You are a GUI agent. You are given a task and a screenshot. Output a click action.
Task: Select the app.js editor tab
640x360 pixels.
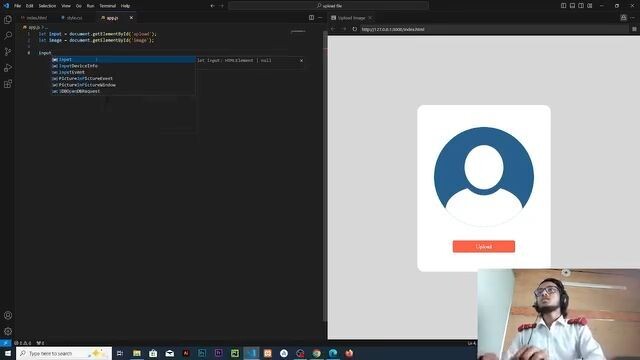point(112,18)
